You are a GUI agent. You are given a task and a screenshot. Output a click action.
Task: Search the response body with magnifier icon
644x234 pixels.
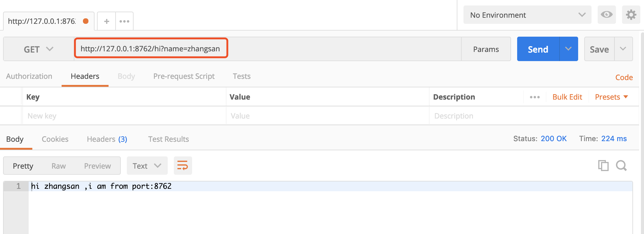coord(621,166)
